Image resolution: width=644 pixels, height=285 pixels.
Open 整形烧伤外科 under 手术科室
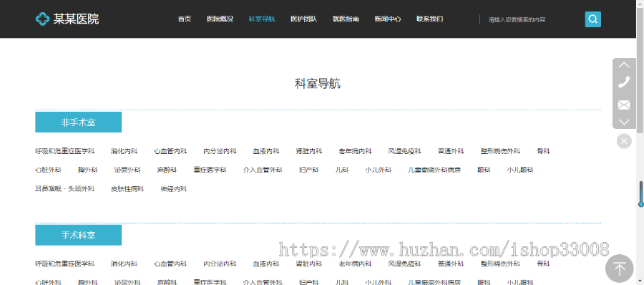click(x=500, y=264)
